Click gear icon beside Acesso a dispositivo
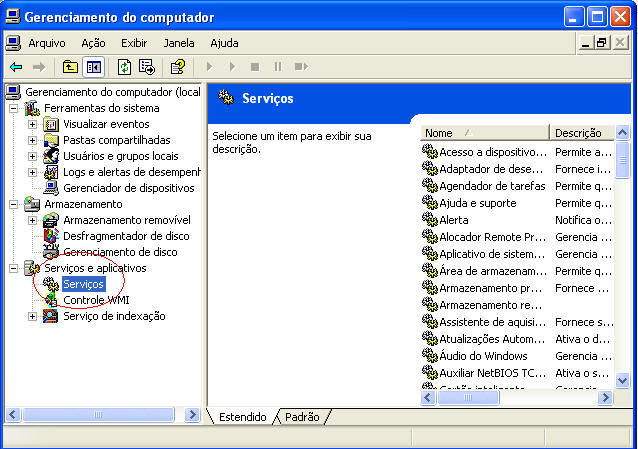The height and width of the screenshot is (449, 638). click(430, 151)
